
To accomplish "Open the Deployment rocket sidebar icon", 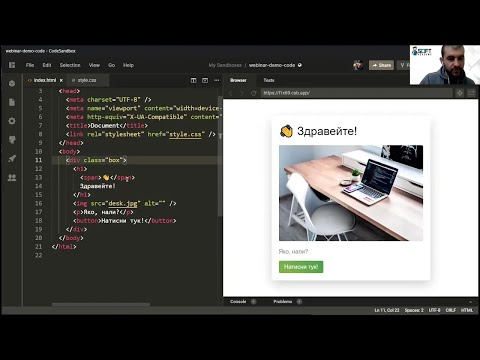I will [12, 159].
